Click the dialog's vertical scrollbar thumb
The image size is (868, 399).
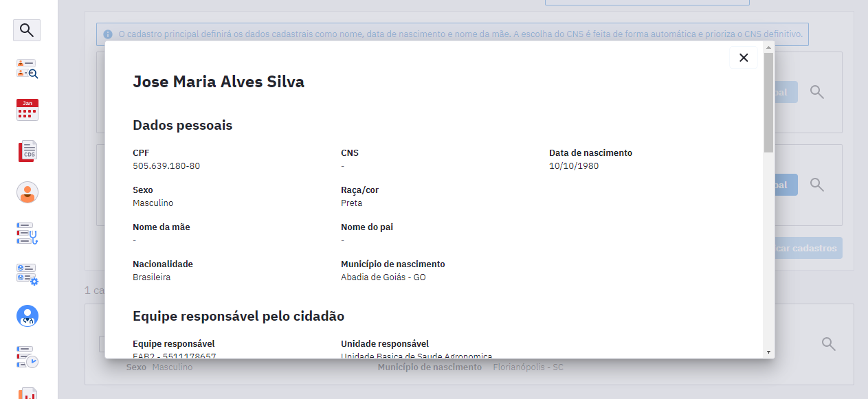click(768, 102)
